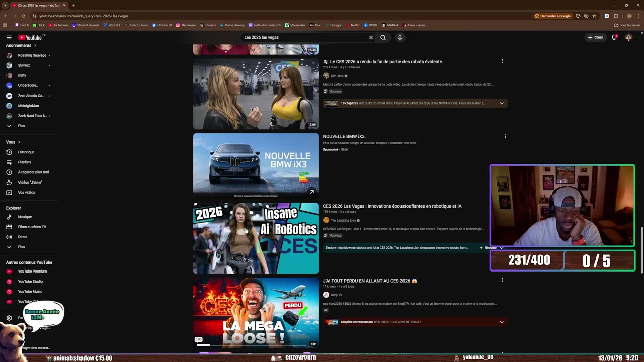
Task: Click the magnifier search button
Action: point(383,37)
